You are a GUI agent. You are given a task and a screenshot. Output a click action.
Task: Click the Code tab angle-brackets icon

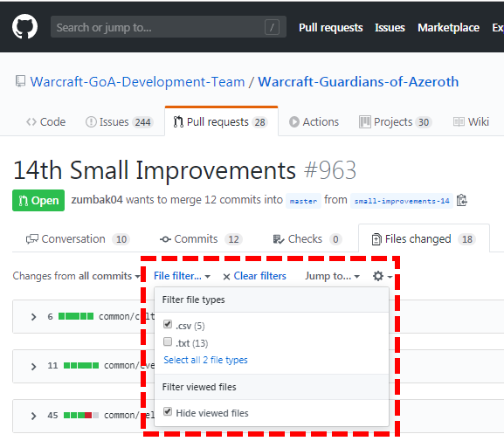click(31, 122)
